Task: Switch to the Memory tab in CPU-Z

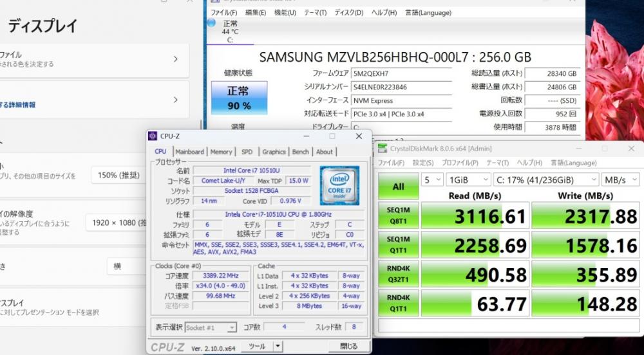Action: (x=221, y=152)
